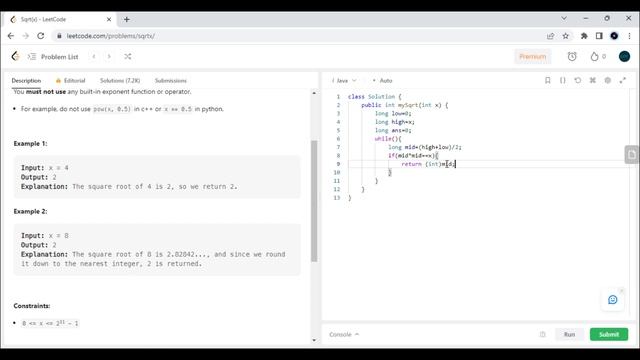Pick a random problem shuffle icon

click(128, 57)
